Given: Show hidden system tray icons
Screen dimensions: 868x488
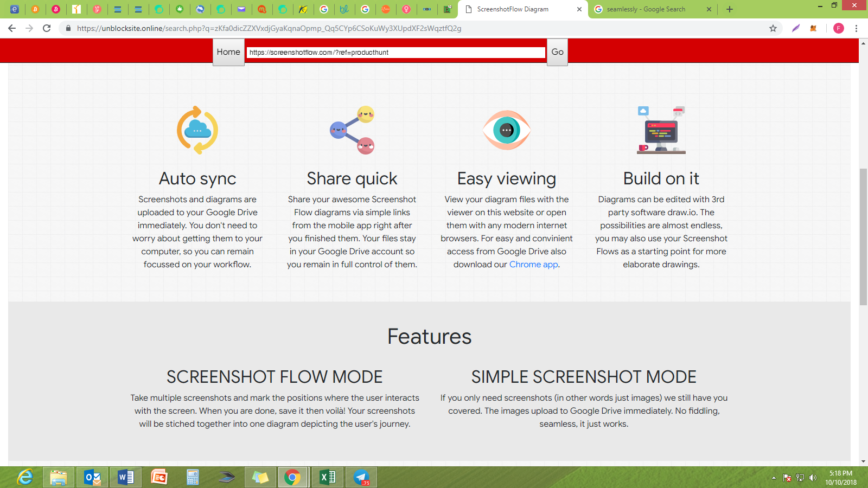Looking at the screenshot, I should [774, 478].
